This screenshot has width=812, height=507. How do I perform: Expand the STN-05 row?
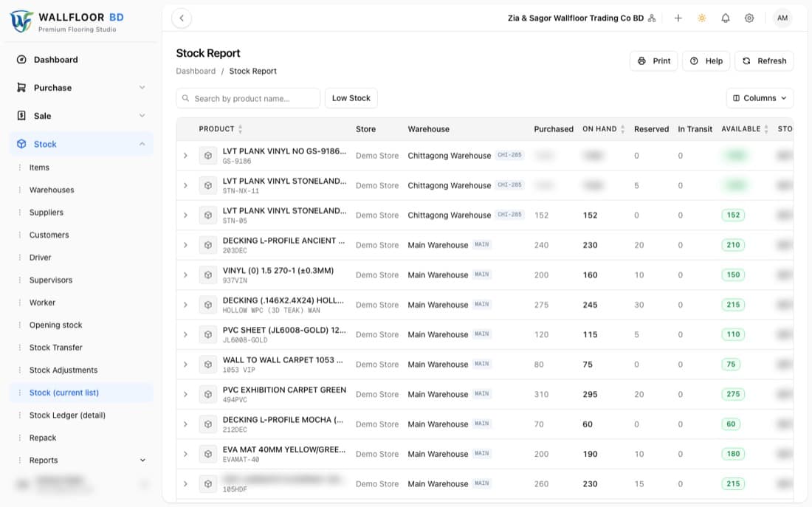pyautogui.click(x=185, y=215)
